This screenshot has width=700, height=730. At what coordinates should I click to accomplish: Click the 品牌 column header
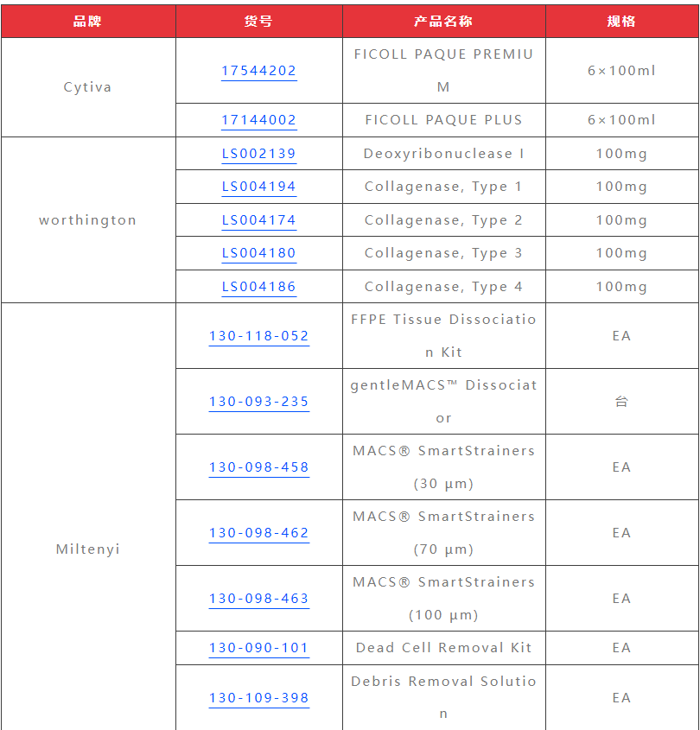point(87,22)
